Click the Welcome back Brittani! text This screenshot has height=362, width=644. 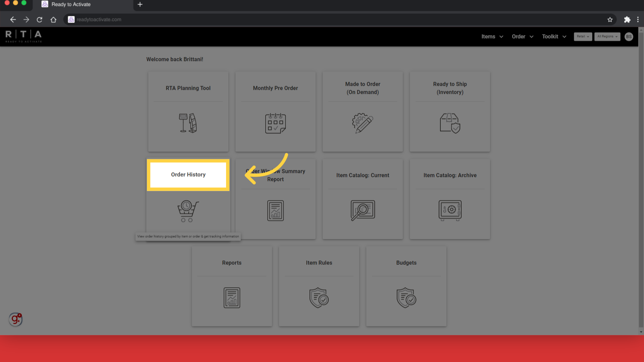175,59
